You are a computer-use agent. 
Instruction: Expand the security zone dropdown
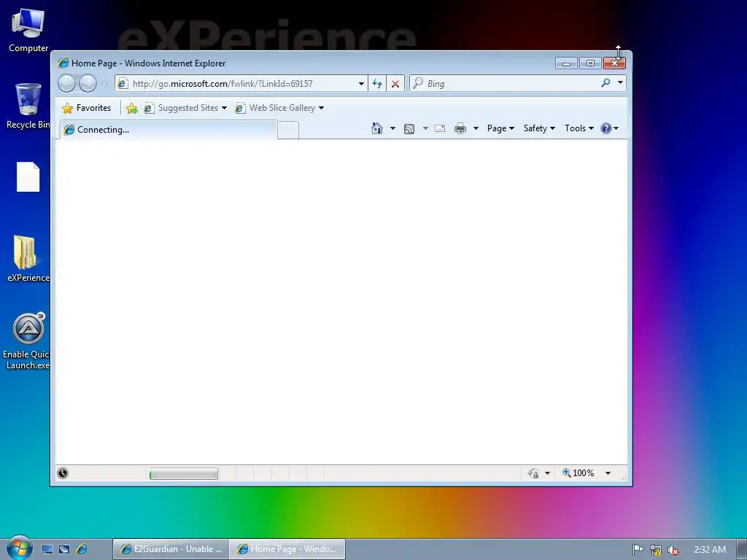tap(547, 473)
